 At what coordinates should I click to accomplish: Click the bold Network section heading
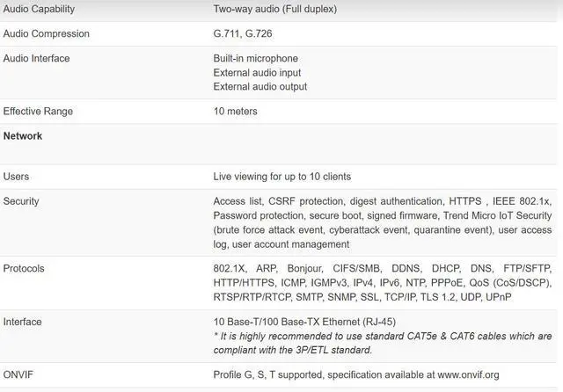pyautogui.click(x=23, y=136)
